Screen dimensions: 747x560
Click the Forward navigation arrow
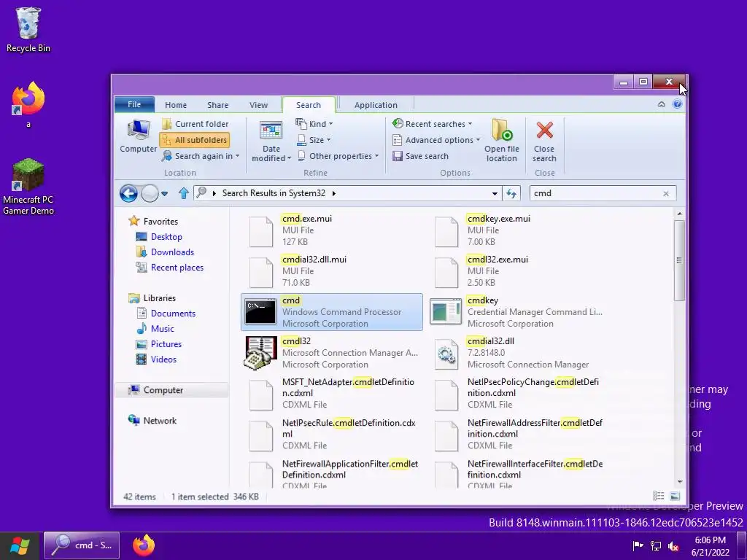[150, 193]
